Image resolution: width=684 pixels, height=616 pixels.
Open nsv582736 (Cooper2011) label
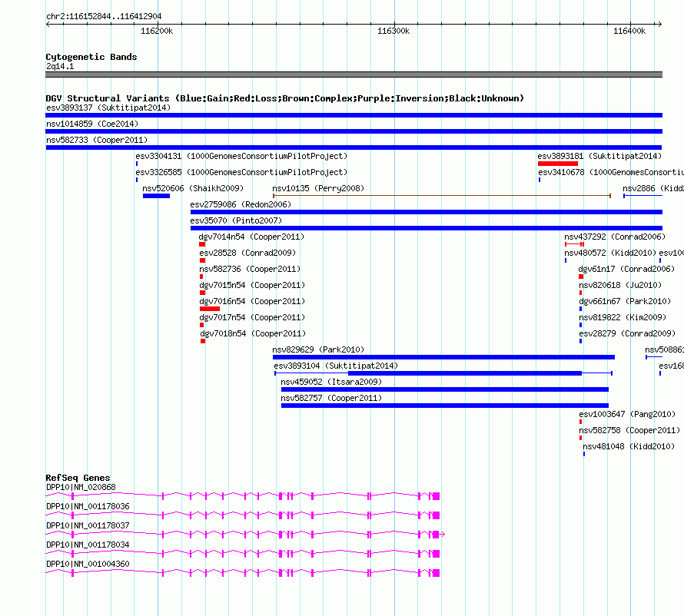(x=250, y=269)
